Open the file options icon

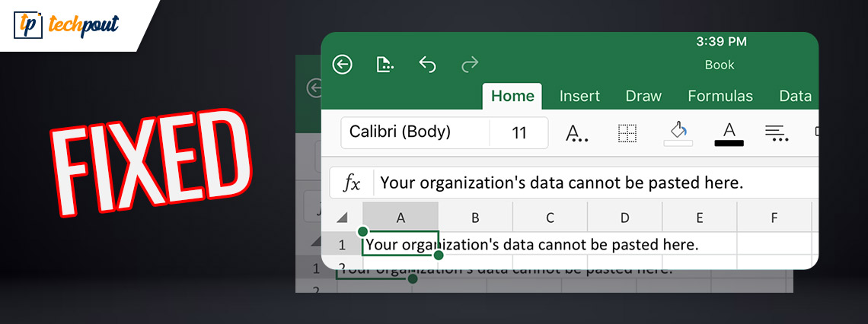point(385,65)
